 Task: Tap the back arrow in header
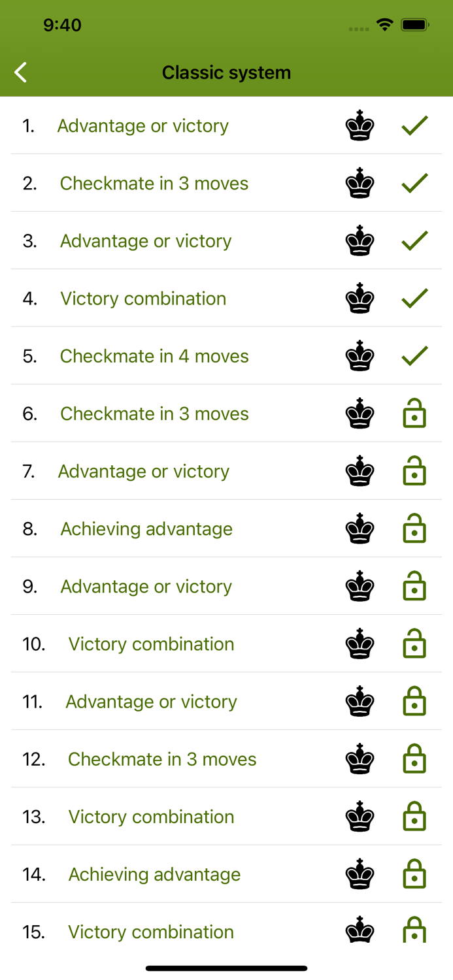[x=21, y=73]
